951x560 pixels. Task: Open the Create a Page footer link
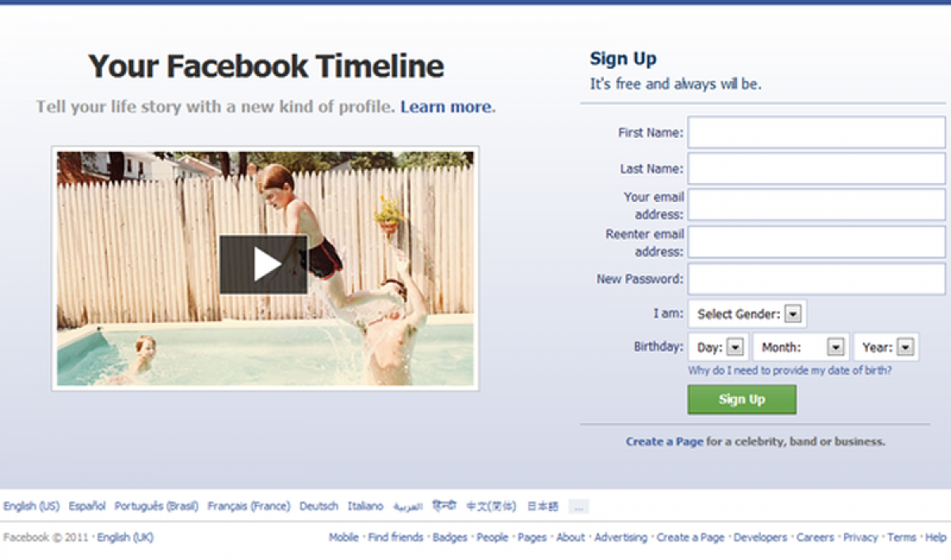pos(690,537)
